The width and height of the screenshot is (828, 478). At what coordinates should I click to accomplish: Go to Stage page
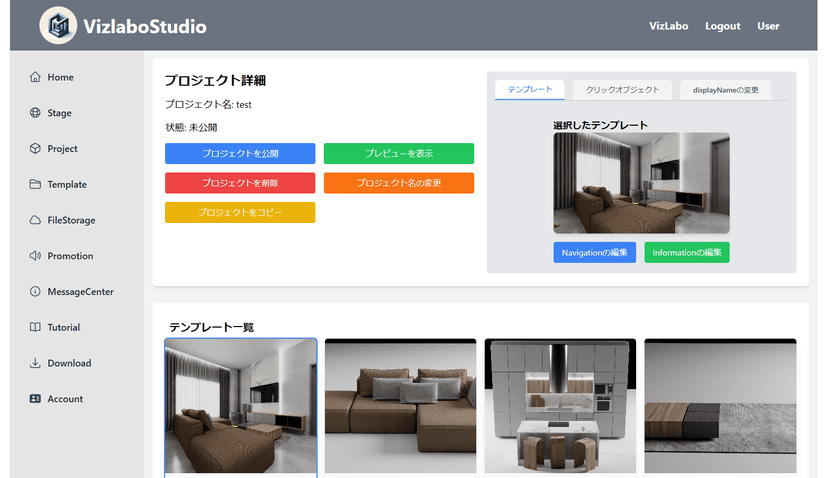click(x=59, y=113)
